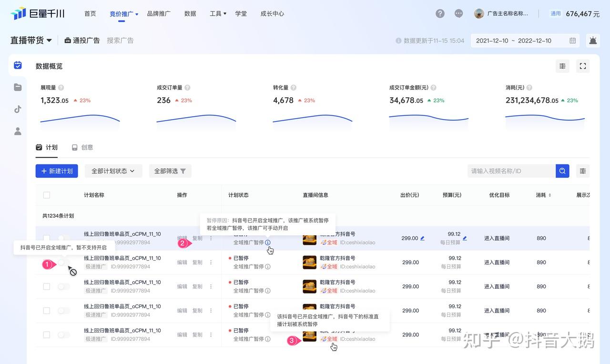The width and height of the screenshot is (610, 364).
Task: Open the 竞价推广 dropdown in top navigation
Action: tap(124, 14)
